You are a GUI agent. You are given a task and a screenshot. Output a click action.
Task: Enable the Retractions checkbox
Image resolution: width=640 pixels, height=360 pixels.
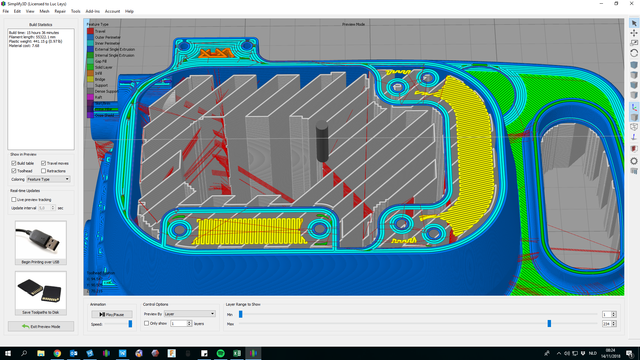coord(43,171)
